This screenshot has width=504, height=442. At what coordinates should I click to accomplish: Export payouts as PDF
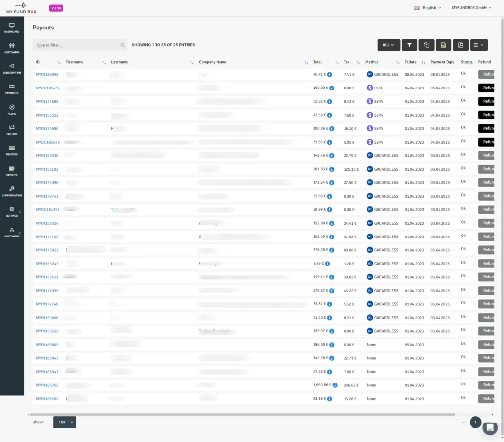pos(461,45)
